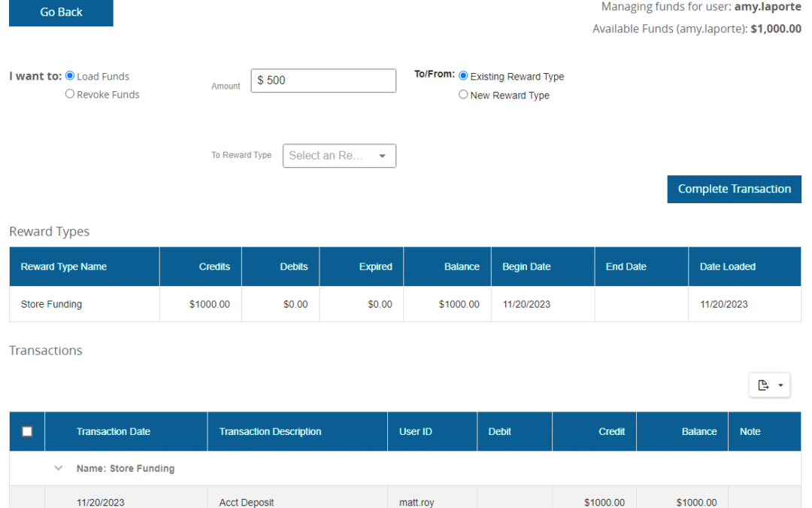Image resolution: width=812 pixels, height=508 pixels.
Task: Sort transactions by User ID header
Action: point(415,431)
